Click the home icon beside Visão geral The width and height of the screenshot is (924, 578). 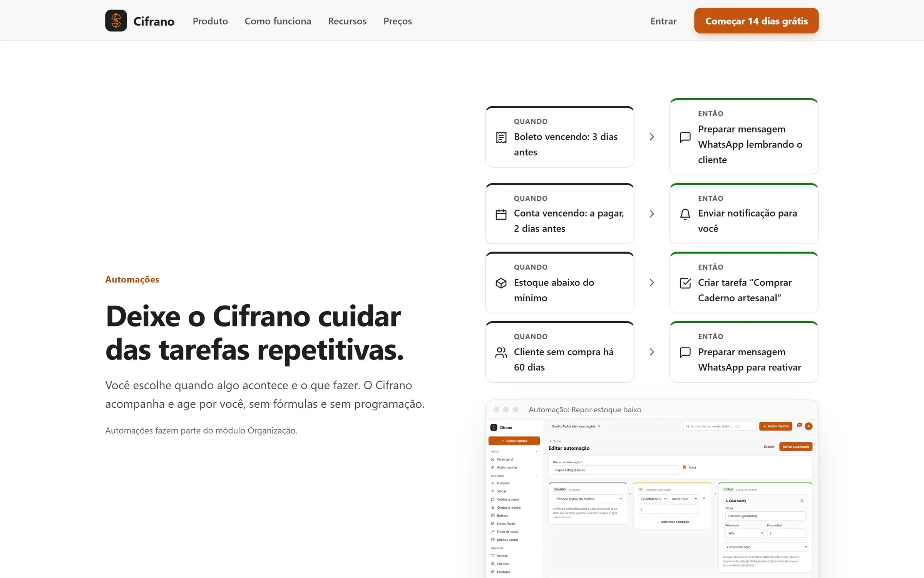(x=493, y=459)
